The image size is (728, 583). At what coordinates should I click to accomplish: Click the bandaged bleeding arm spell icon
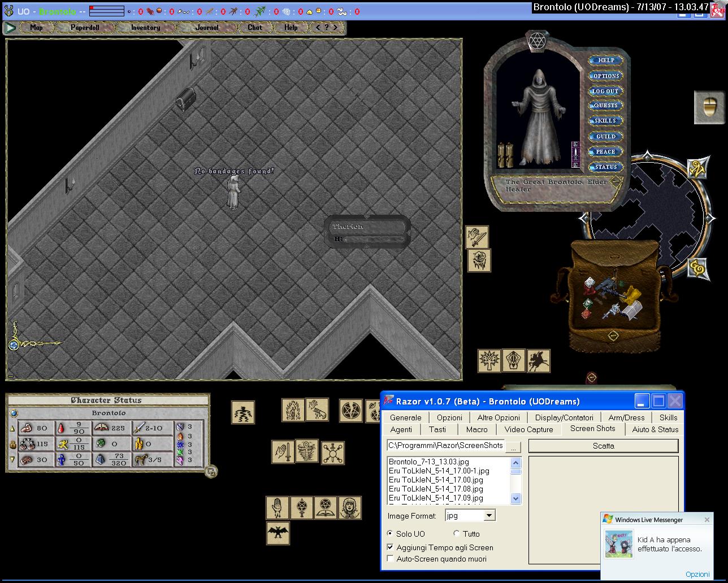317,410
